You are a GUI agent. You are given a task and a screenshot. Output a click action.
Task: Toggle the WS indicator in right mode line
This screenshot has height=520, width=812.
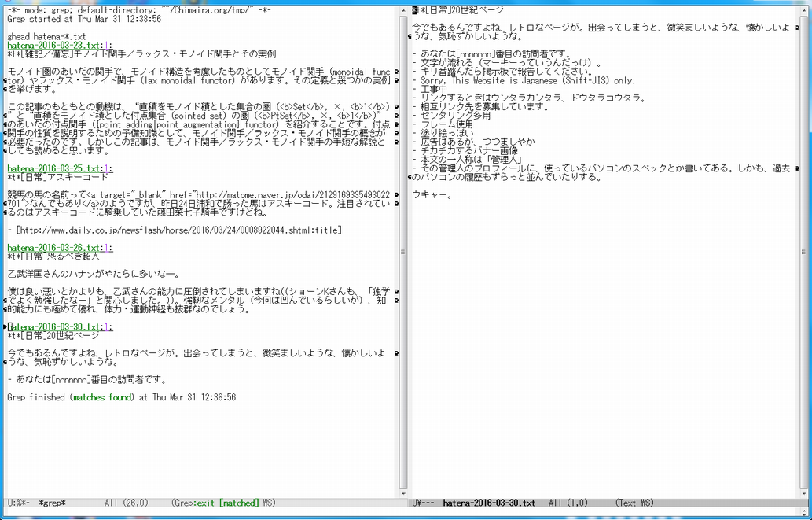[647, 503]
